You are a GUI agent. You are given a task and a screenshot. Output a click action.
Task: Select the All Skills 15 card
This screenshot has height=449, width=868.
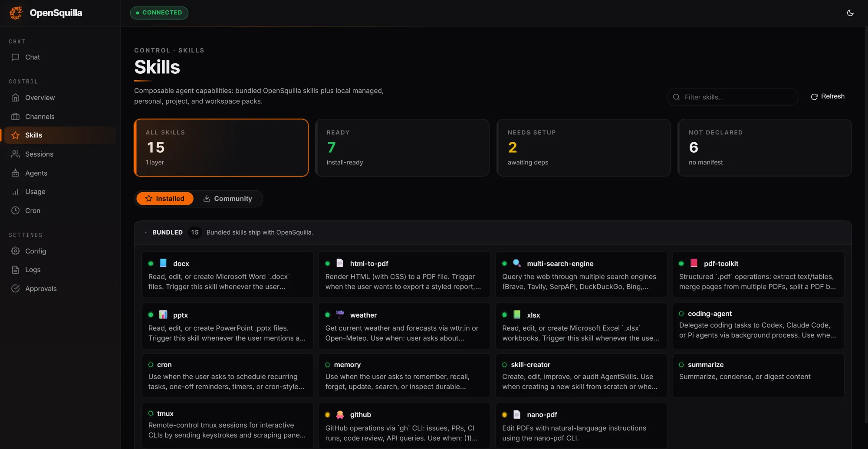pyautogui.click(x=221, y=148)
